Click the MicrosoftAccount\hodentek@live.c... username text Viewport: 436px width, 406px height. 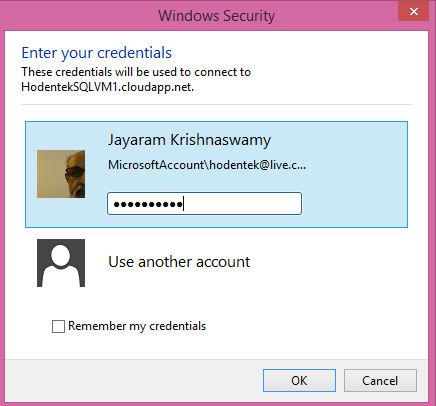pos(207,165)
